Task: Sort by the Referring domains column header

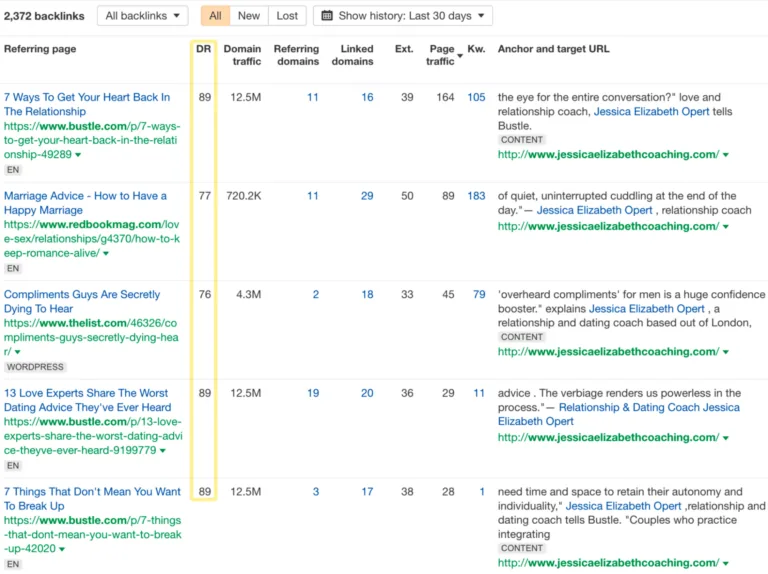Action: 296,55
